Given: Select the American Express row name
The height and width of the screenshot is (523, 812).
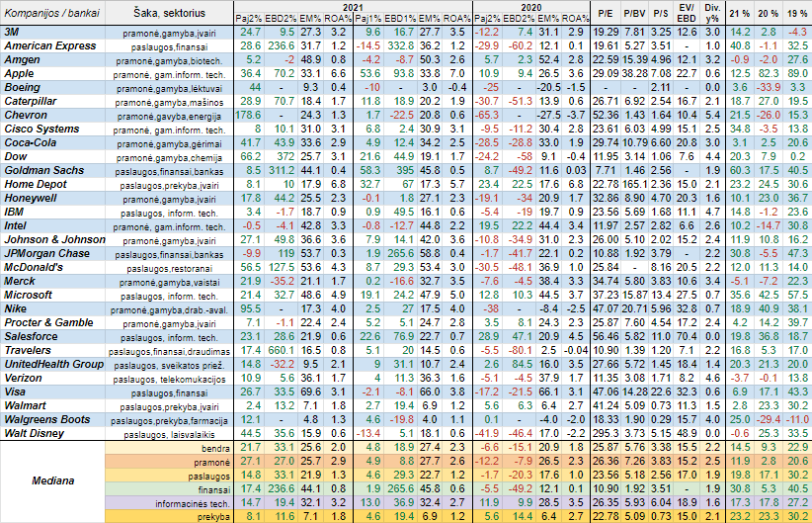Looking at the screenshot, I should (52, 46).
